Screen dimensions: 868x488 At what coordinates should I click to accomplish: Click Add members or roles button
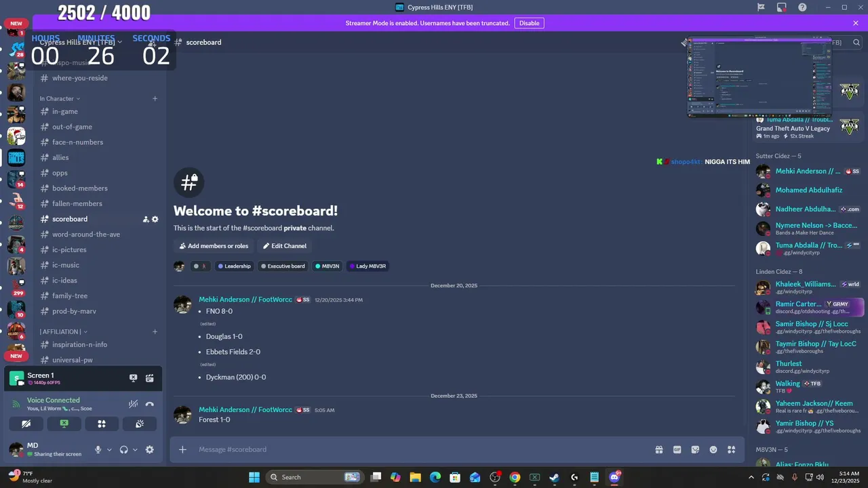click(x=214, y=246)
